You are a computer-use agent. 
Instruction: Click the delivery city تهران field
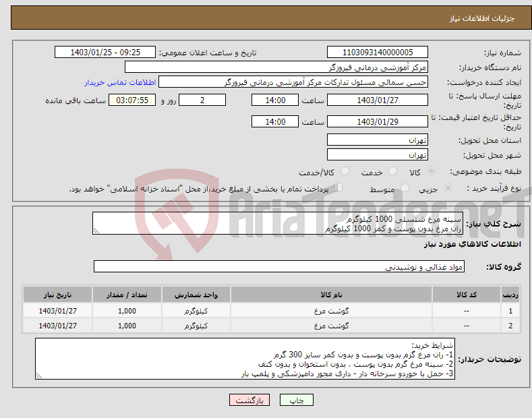pyautogui.click(x=378, y=154)
